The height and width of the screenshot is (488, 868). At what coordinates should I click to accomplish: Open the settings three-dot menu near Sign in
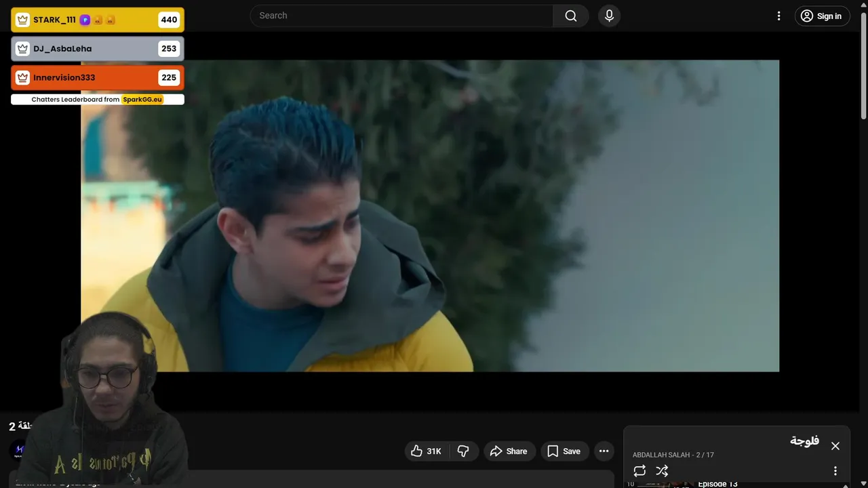778,16
